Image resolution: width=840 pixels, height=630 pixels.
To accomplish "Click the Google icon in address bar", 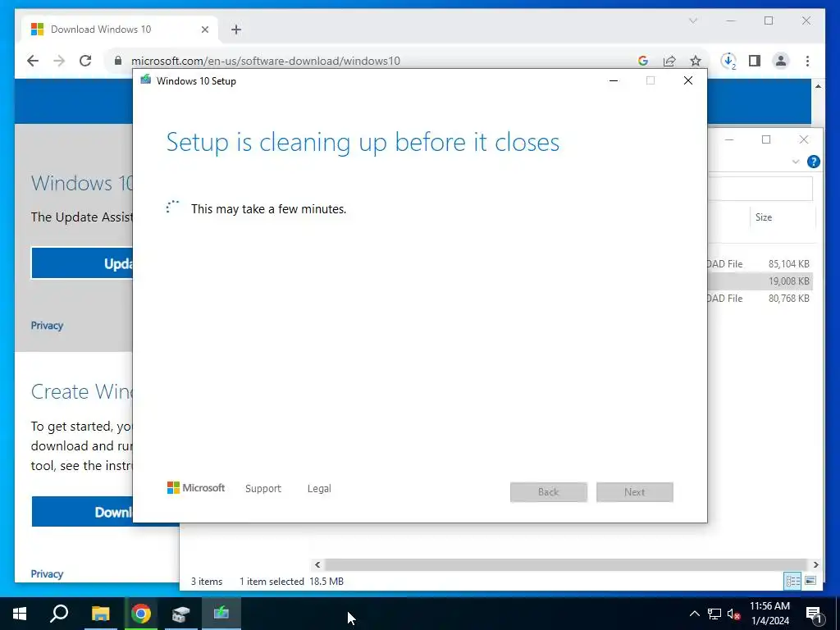I will (x=643, y=61).
